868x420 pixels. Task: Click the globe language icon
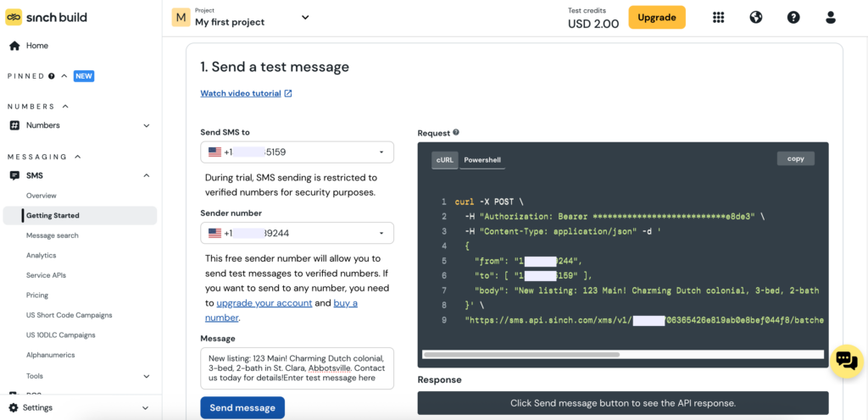[755, 17]
